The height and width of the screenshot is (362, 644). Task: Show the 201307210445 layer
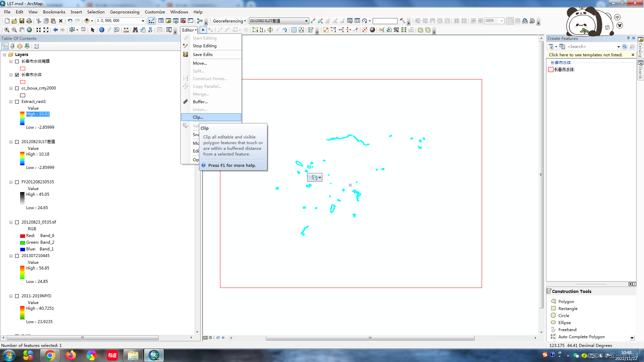[x=17, y=256]
